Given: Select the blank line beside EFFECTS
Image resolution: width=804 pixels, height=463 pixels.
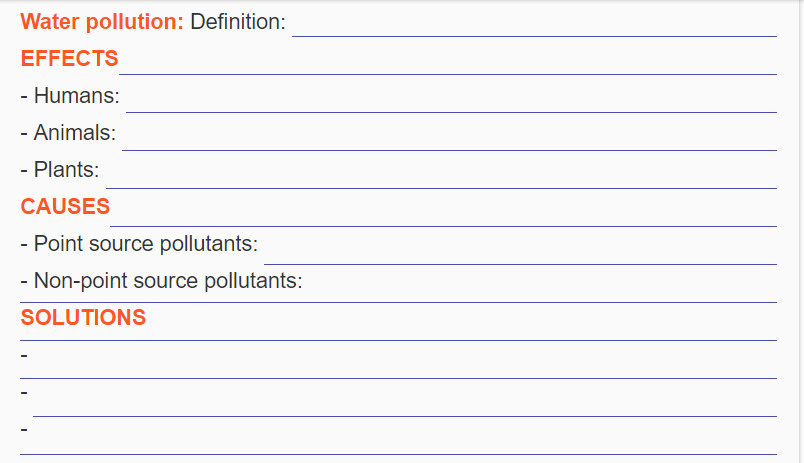Looking at the screenshot, I should [448, 62].
